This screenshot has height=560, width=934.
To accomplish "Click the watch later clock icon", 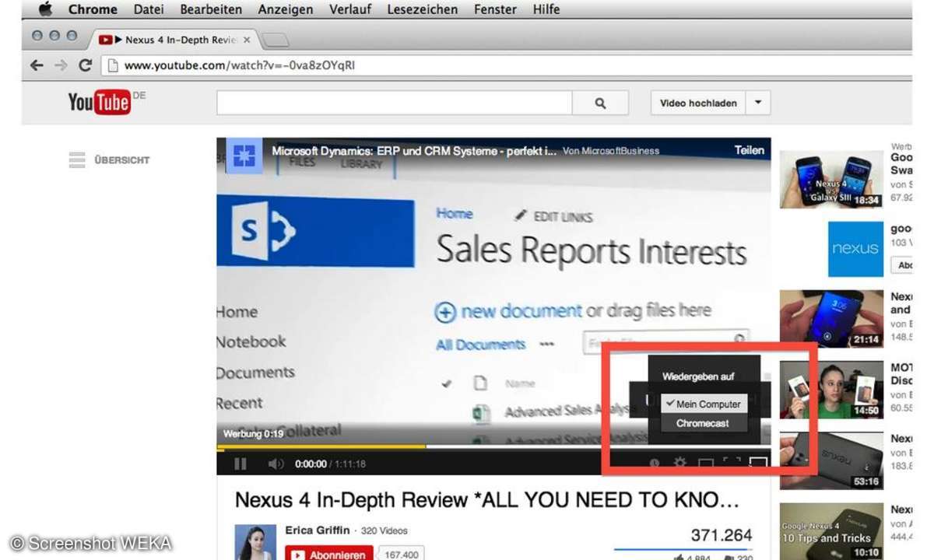I will click(x=655, y=464).
